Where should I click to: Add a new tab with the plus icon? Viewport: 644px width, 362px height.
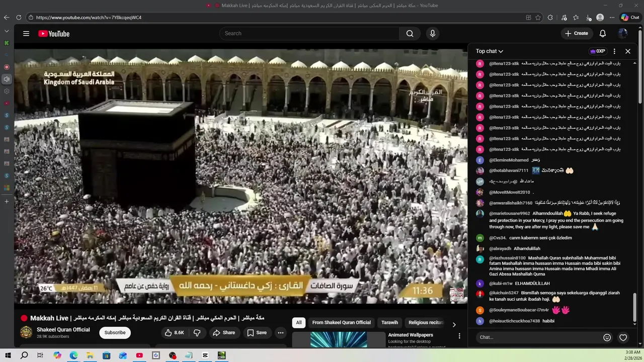(x=7, y=201)
